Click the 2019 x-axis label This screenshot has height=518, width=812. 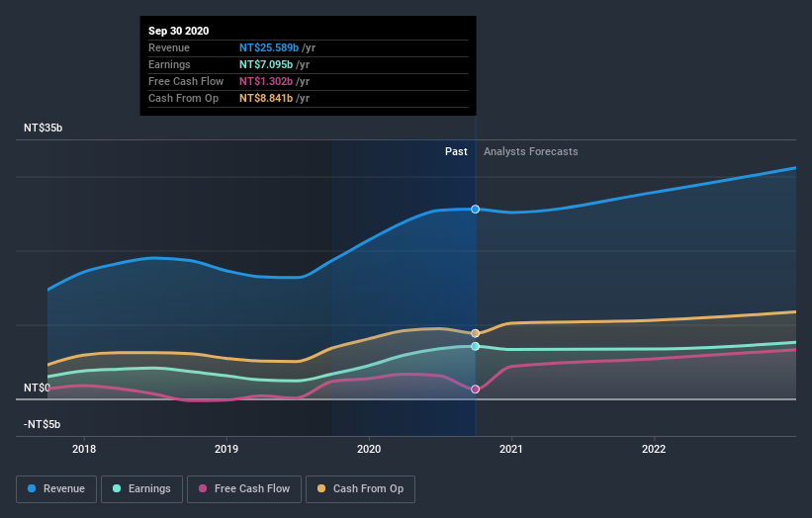coord(226,449)
